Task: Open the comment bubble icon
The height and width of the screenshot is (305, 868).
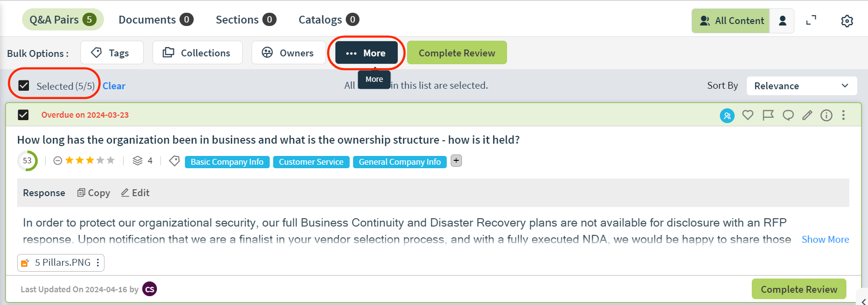Action: [788, 115]
